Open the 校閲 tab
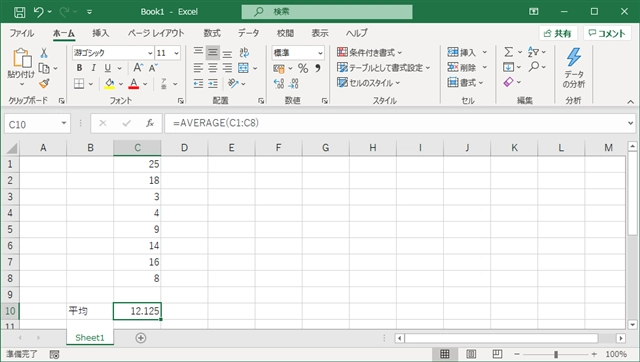 pos(285,33)
